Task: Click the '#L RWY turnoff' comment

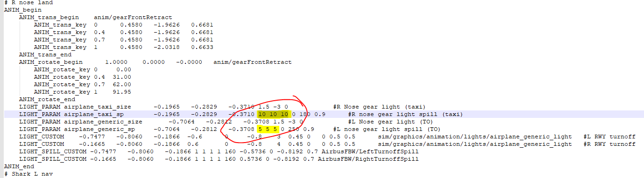Action: [x=609, y=137]
